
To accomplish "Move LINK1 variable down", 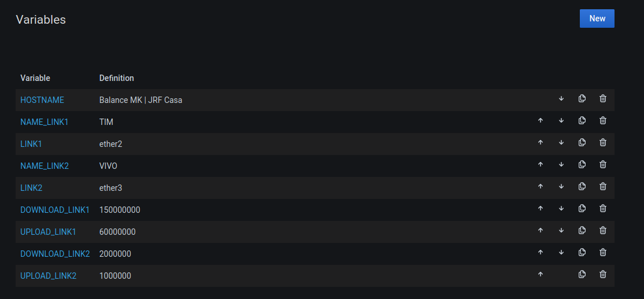I will (561, 143).
